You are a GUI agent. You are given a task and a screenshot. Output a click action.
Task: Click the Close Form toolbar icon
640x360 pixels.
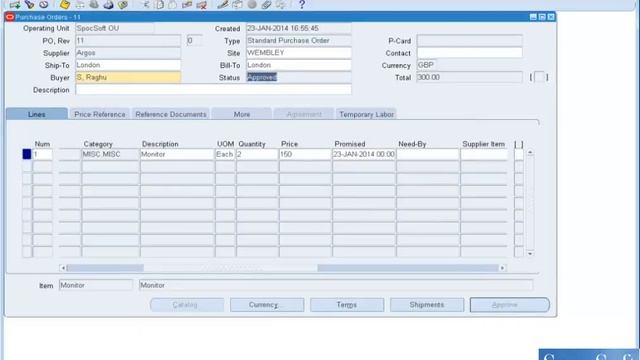coord(123,4)
